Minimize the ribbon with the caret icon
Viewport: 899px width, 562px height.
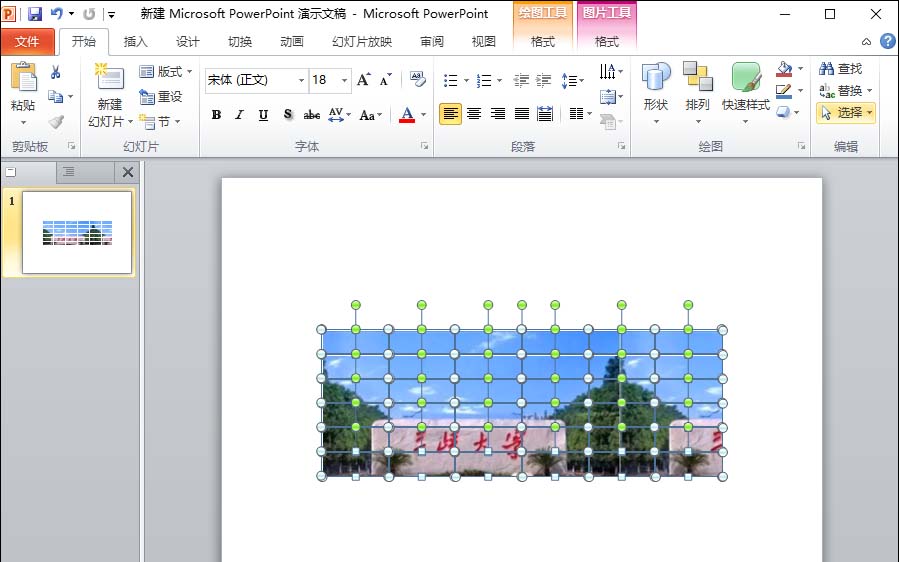(x=866, y=41)
